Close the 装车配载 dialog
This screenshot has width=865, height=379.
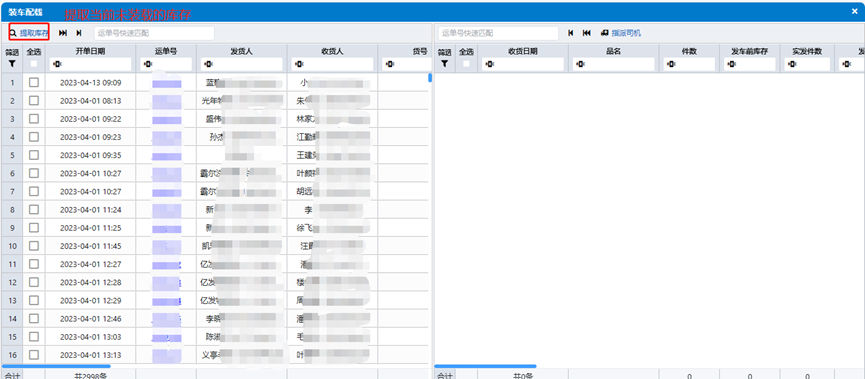(855, 11)
